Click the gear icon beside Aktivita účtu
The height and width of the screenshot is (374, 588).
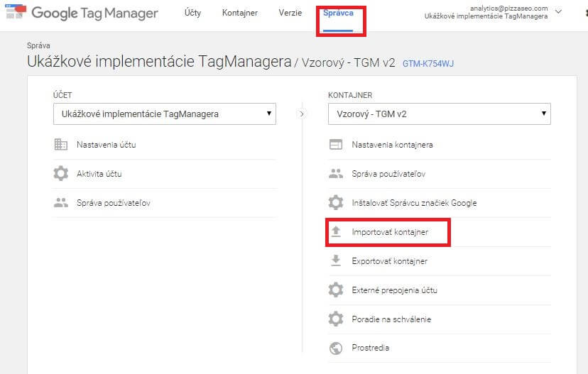tap(61, 173)
